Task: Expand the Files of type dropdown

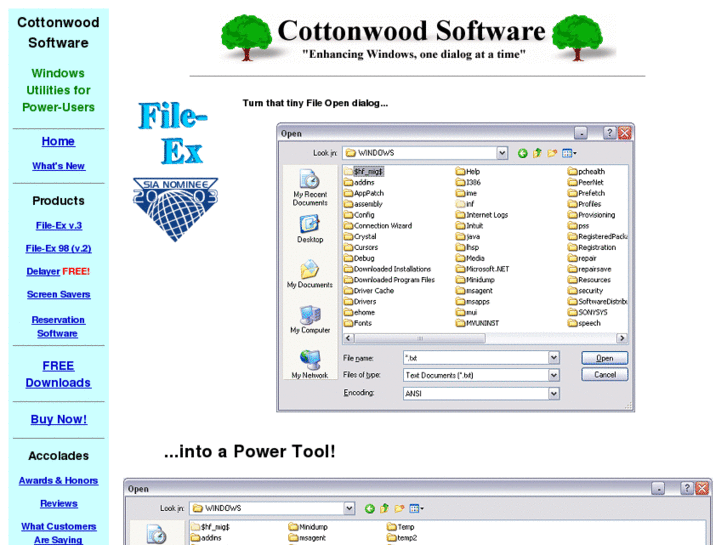Action: tap(554, 375)
